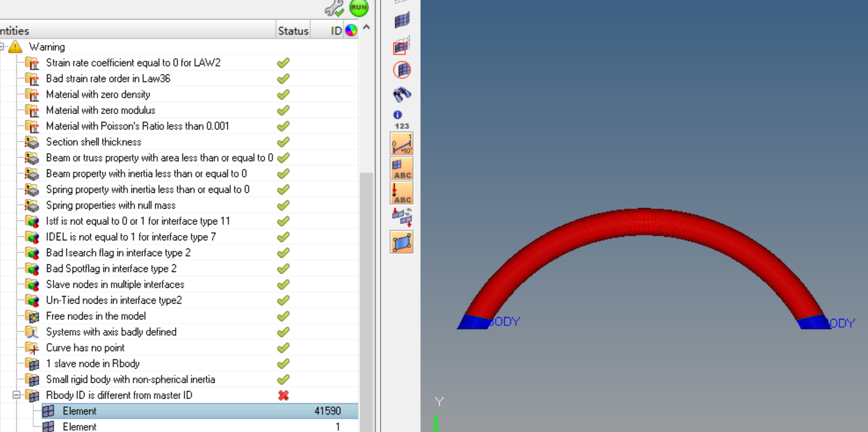868x432 pixels.
Task: Toggle the red arrow ABC label icon
Action: tap(401, 193)
